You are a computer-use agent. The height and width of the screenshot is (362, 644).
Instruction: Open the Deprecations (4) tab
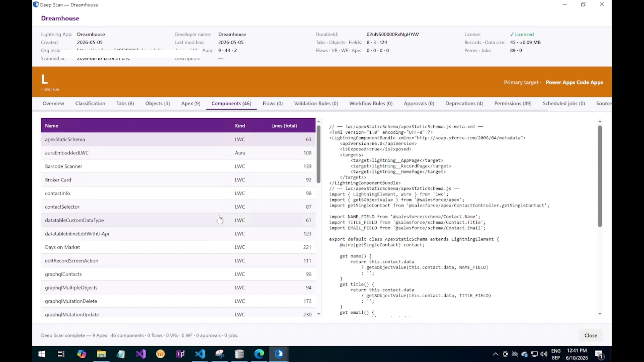[x=464, y=103]
